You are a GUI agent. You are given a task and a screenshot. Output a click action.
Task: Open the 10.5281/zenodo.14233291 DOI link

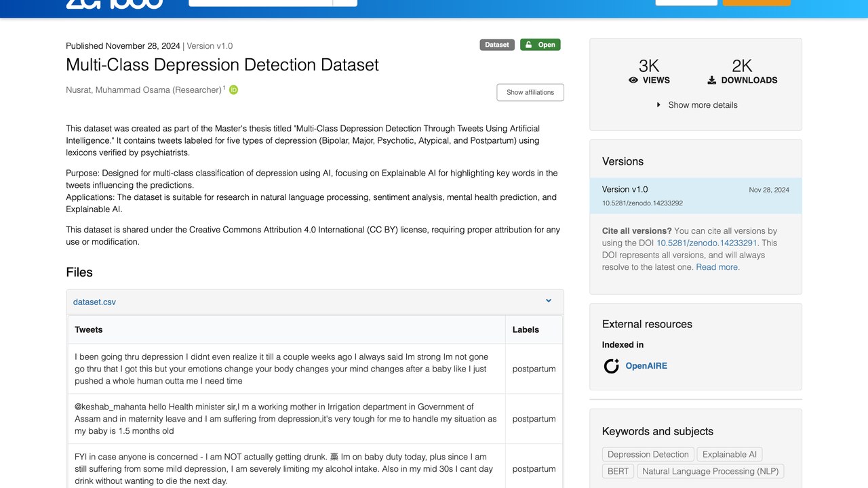click(x=707, y=243)
